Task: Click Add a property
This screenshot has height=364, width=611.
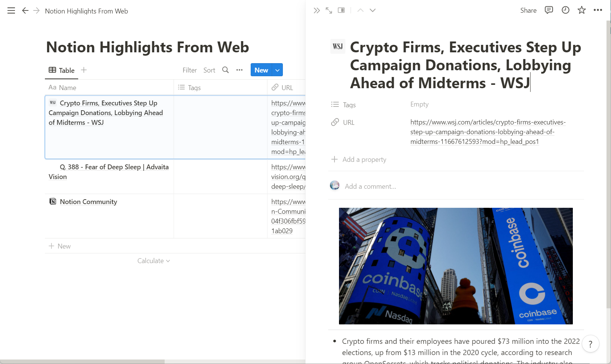Action: (359, 160)
